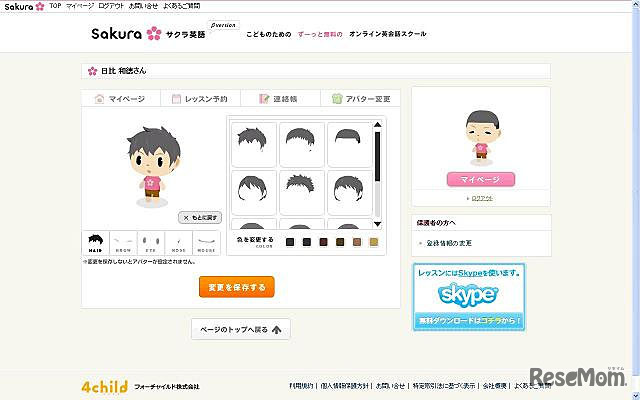Screen dimensions: 640x400
Task: Choose the MOUTH category icon
Action: click(x=206, y=243)
